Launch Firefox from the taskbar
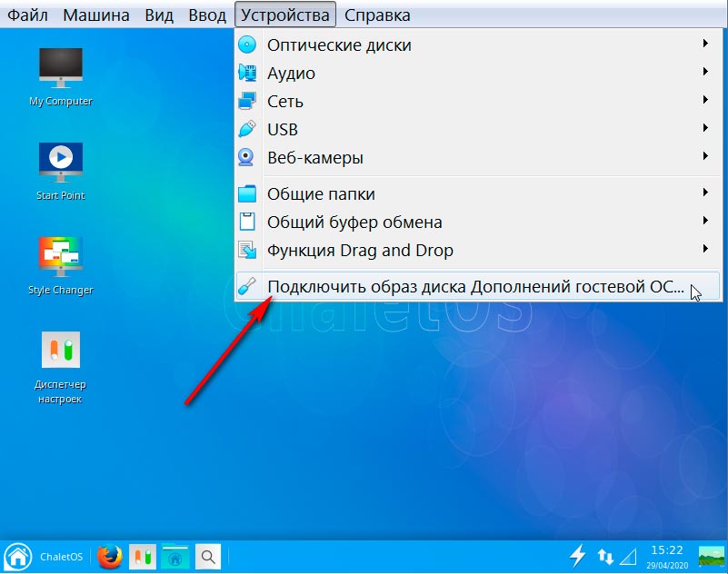The width and height of the screenshot is (728, 574). (x=110, y=556)
